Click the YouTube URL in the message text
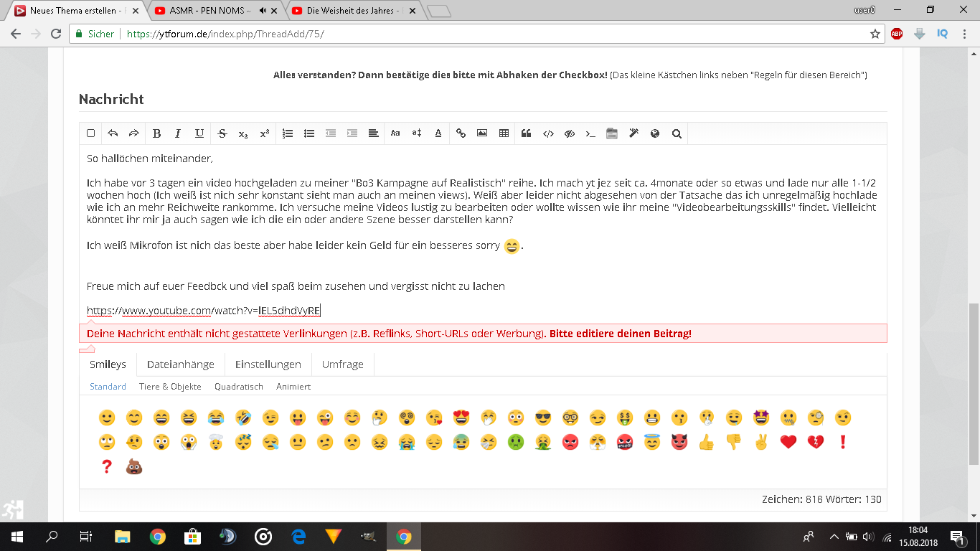980x551 pixels. point(204,311)
